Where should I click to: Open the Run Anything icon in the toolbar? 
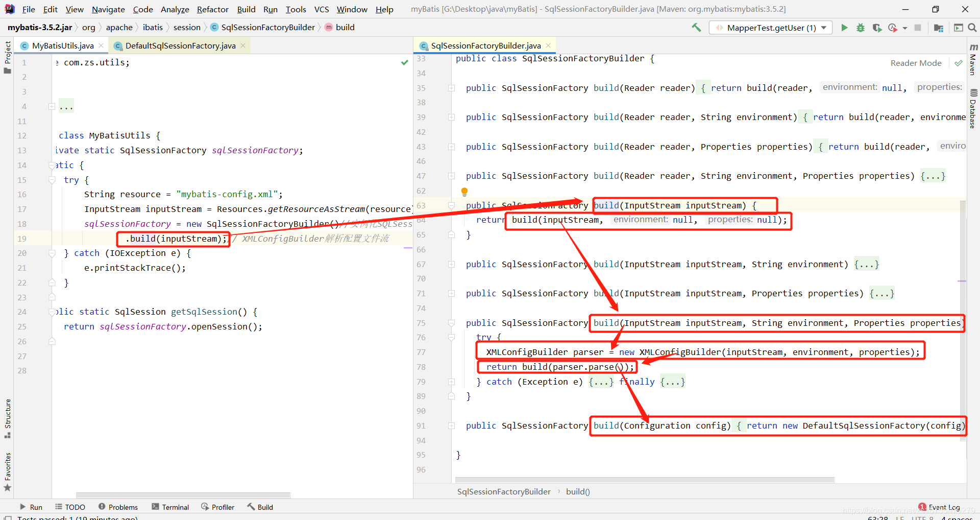(958, 28)
